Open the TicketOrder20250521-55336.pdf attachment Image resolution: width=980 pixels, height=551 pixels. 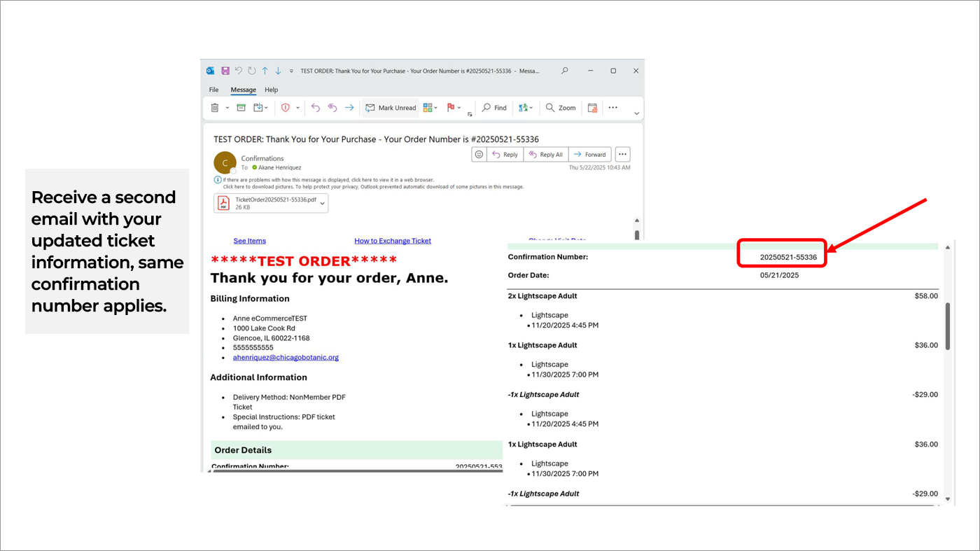[271, 203]
